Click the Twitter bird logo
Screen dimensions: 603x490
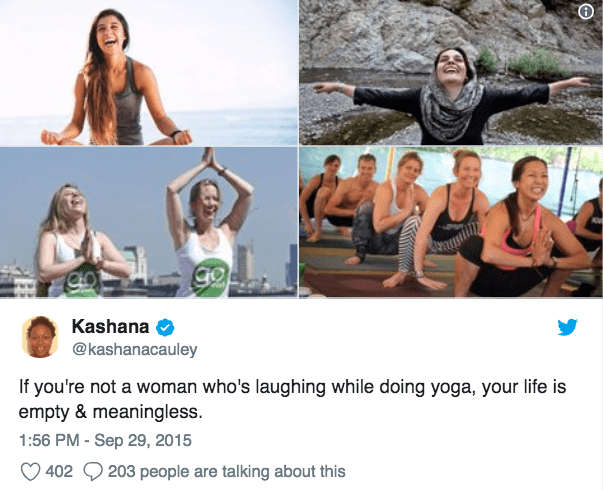[567, 327]
